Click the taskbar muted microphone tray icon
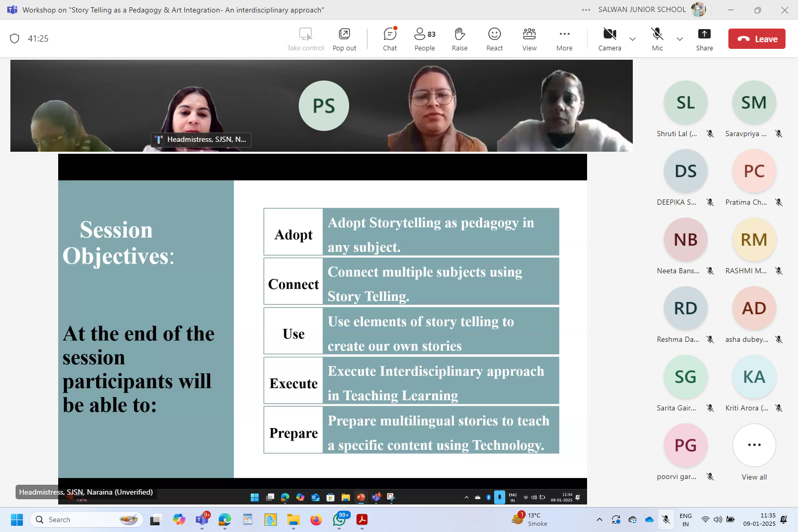This screenshot has height=532, width=798. (x=666, y=520)
